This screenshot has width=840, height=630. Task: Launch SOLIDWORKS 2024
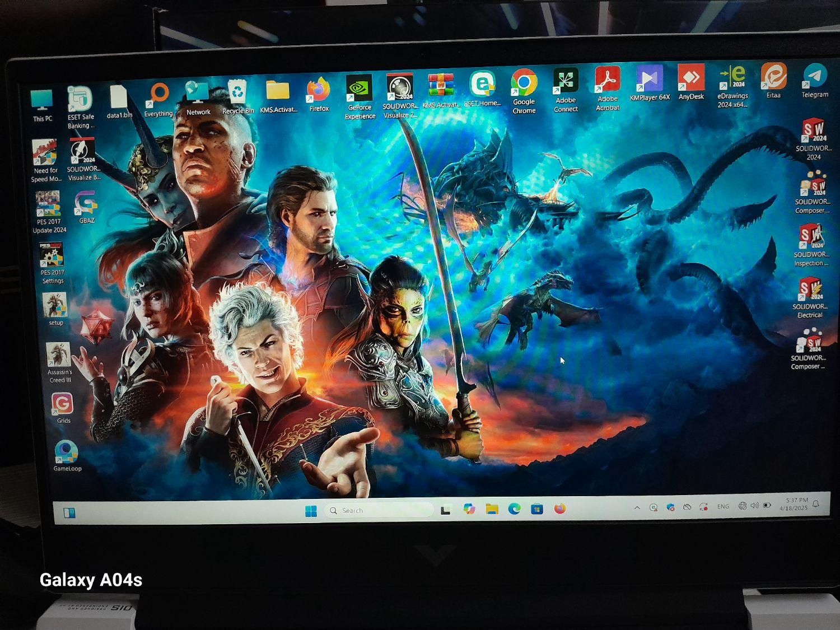point(813,139)
